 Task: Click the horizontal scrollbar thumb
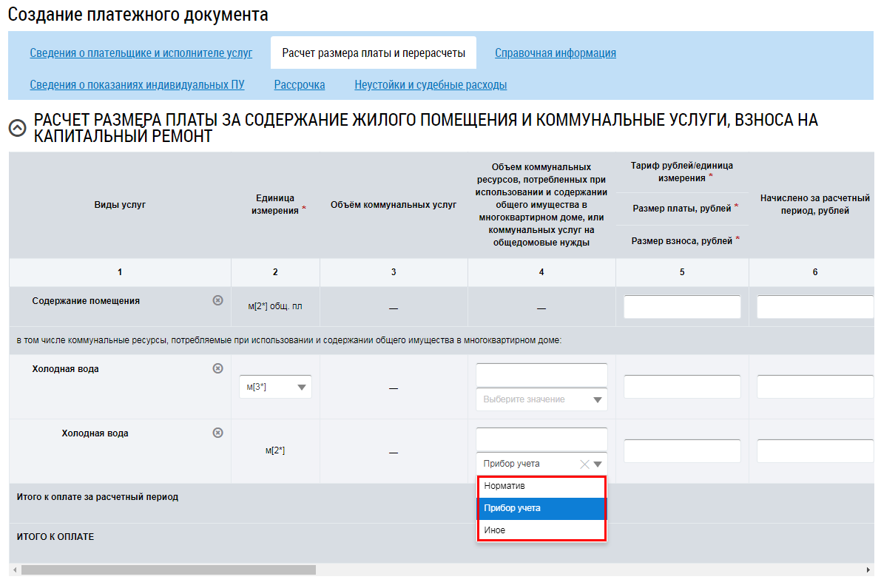click(x=168, y=570)
